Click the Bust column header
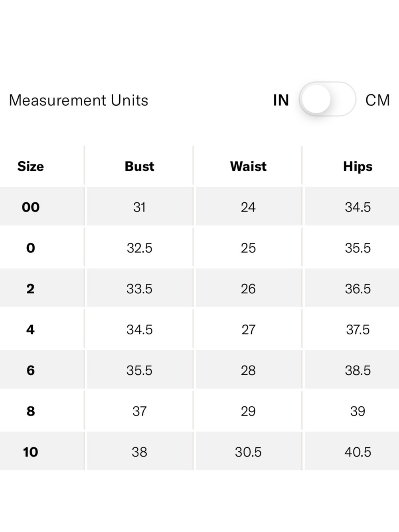 pos(139,166)
